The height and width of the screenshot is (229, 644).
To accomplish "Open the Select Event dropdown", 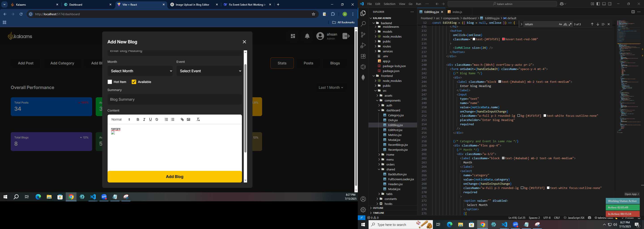I will coord(209,71).
